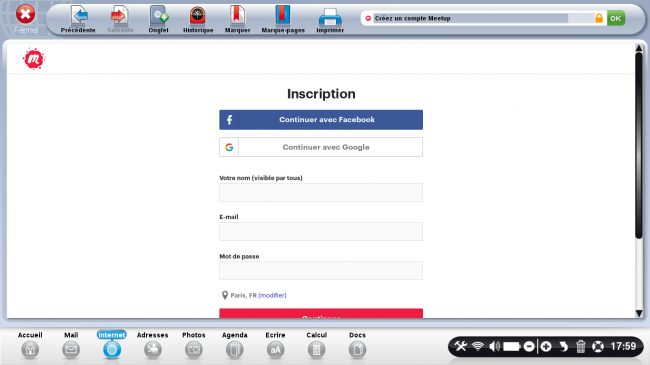Open the Adresses contacts app

coord(153,345)
